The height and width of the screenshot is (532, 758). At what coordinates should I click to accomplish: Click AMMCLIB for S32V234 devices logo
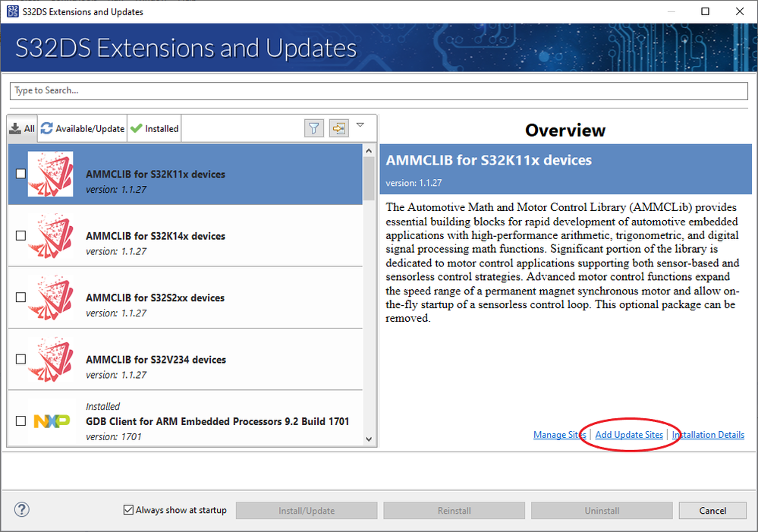click(50, 359)
